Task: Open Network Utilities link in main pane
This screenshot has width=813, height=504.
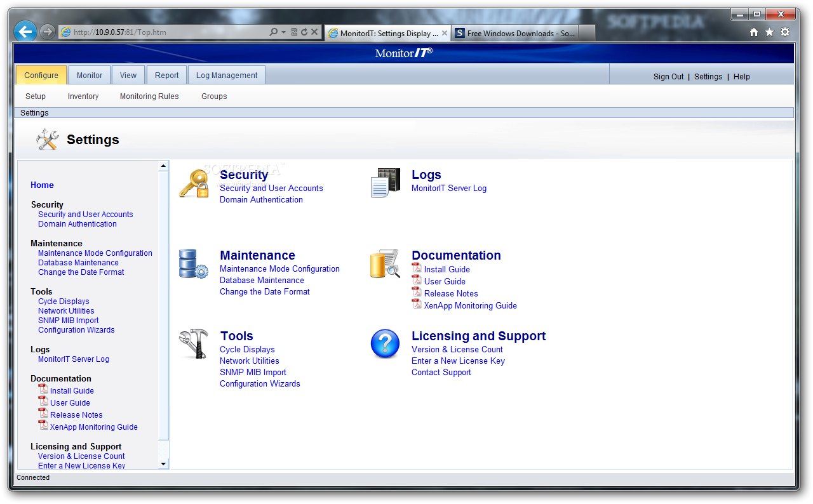Action: tap(250, 361)
